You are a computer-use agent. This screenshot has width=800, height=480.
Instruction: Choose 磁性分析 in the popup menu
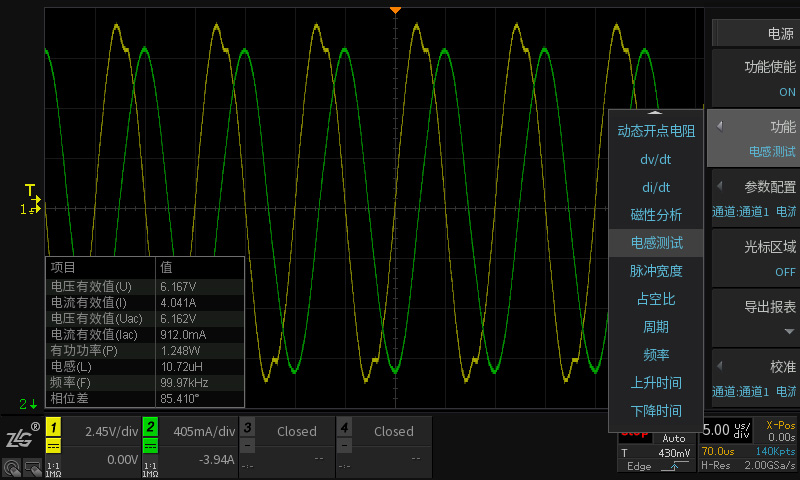(655, 215)
